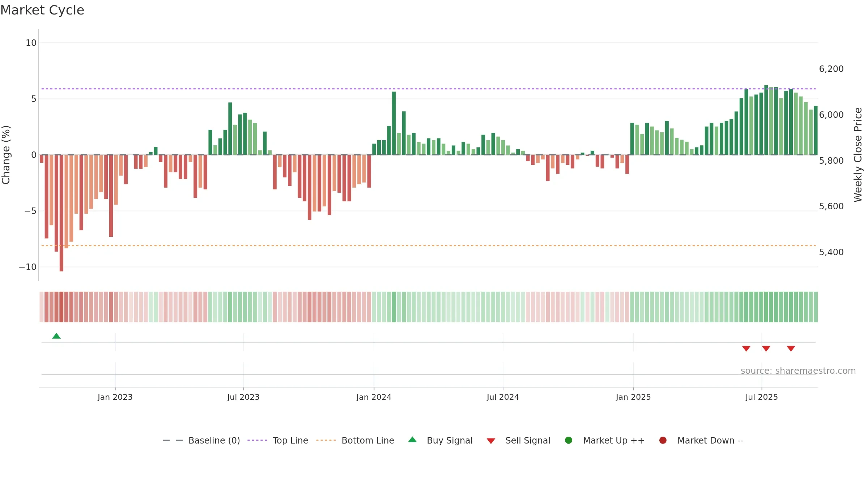Click the red Market Down circle icon
The width and height of the screenshot is (868, 488).
663,440
